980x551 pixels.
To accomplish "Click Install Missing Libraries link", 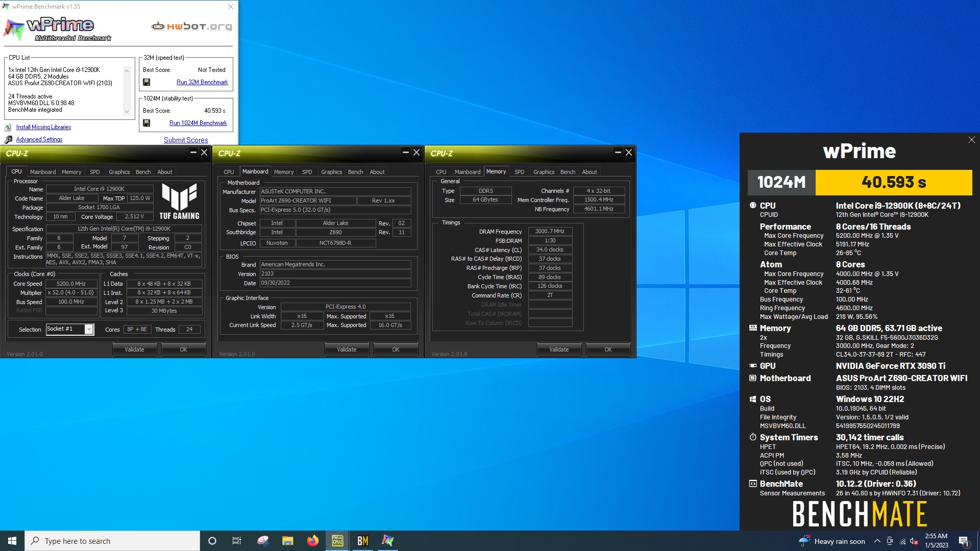I will [x=43, y=128].
